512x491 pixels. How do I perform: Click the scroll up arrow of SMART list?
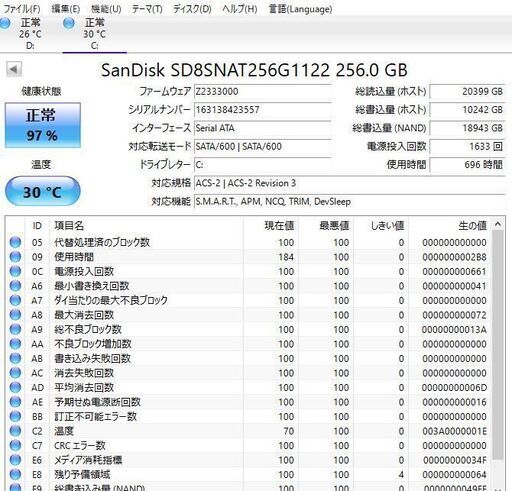(x=498, y=224)
